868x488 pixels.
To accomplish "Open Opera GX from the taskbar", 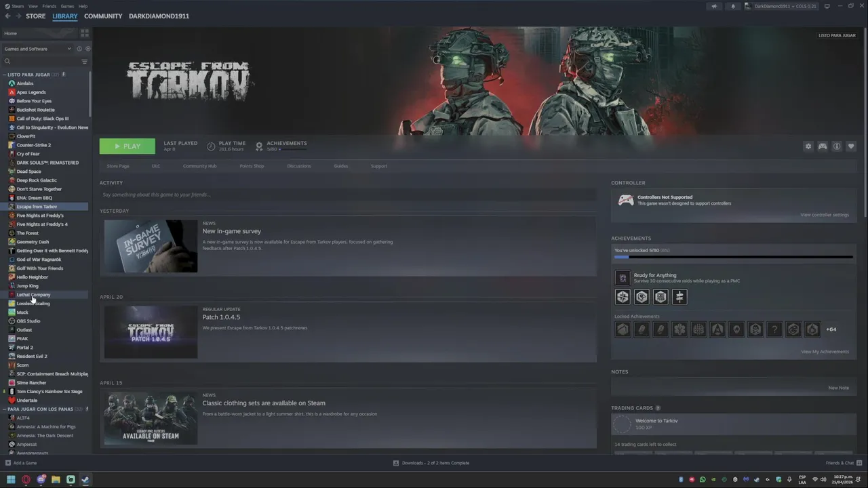I will tap(26, 480).
